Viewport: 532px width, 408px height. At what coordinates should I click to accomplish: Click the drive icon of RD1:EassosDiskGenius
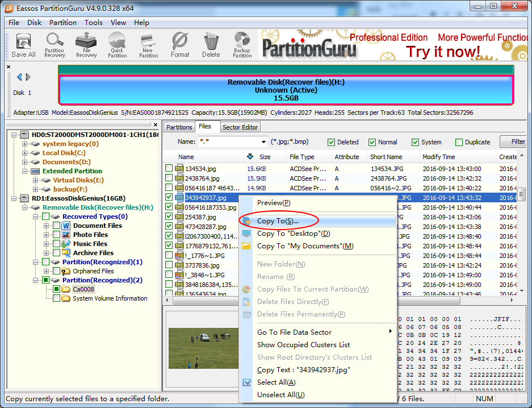coord(24,198)
